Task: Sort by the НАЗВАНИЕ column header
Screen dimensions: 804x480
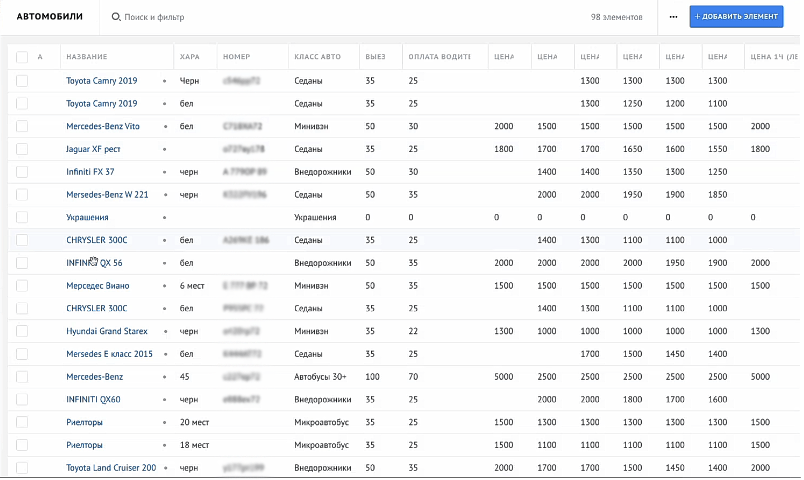Action: (87, 57)
